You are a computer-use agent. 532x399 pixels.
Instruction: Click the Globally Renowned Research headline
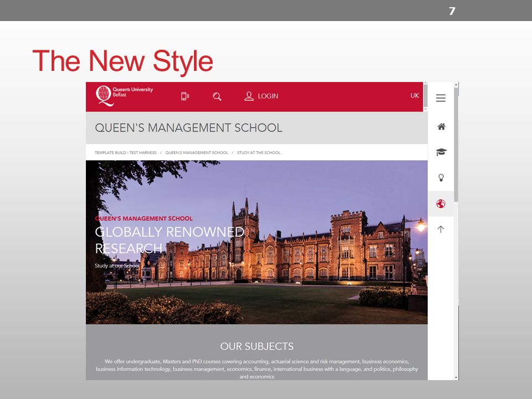(170, 240)
